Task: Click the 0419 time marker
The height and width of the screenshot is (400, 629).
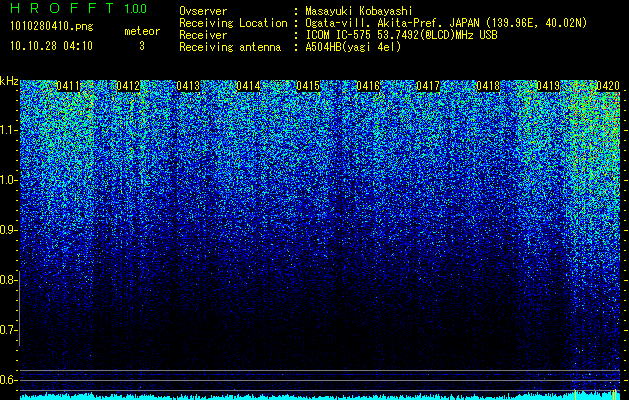Action: tap(548, 86)
